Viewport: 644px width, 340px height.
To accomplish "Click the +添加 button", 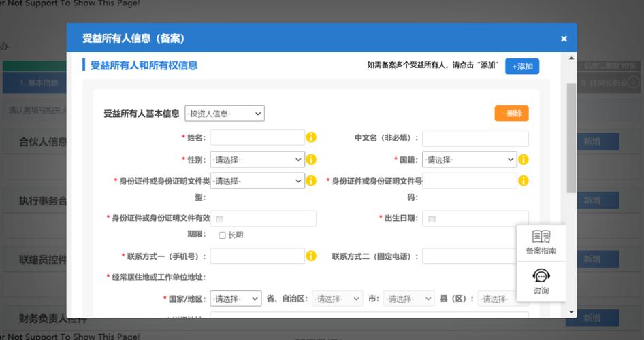I will 522,67.
